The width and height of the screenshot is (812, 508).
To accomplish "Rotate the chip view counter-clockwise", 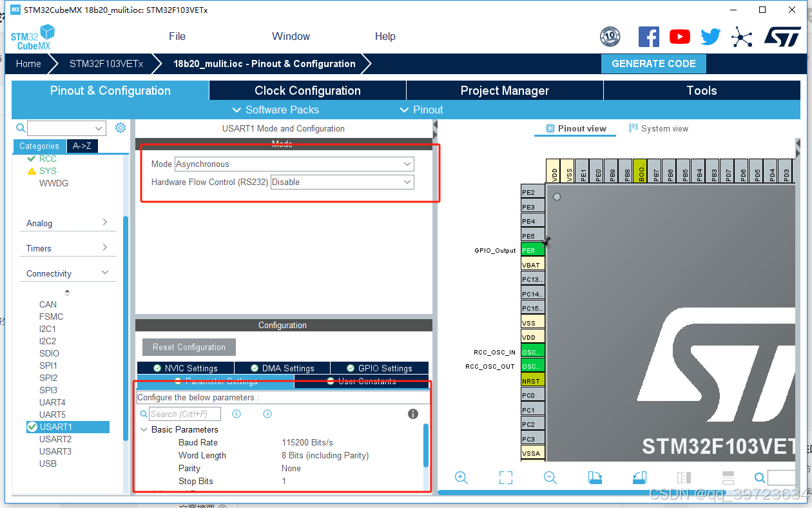I will pyautogui.click(x=639, y=478).
